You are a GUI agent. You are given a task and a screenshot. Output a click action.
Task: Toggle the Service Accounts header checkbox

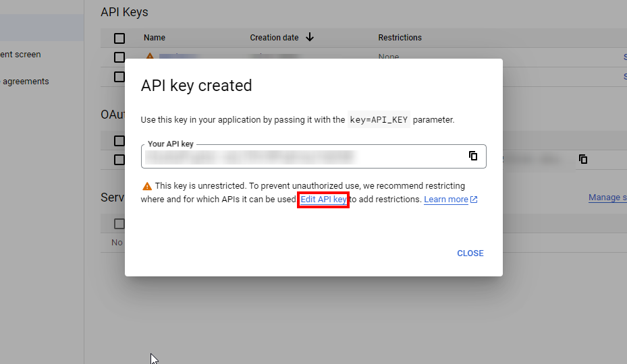(x=119, y=224)
